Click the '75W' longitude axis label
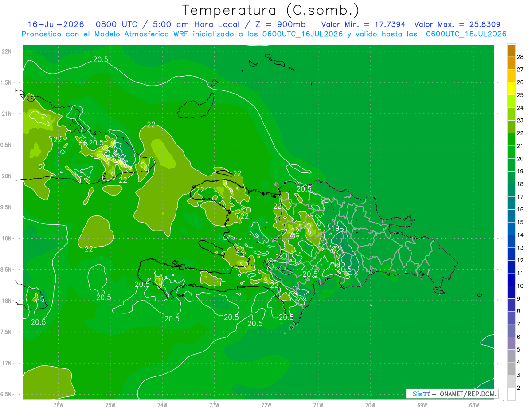 pyautogui.click(x=110, y=405)
